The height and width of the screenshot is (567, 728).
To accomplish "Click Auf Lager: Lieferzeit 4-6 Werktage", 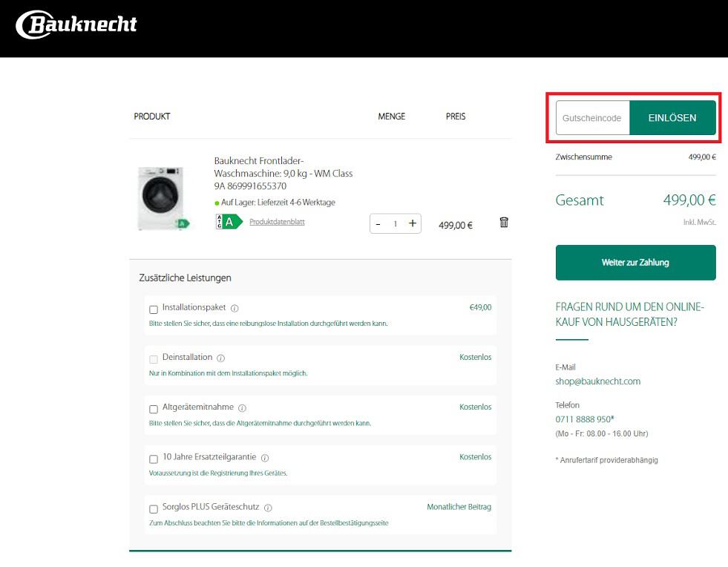I will (x=278, y=203).
